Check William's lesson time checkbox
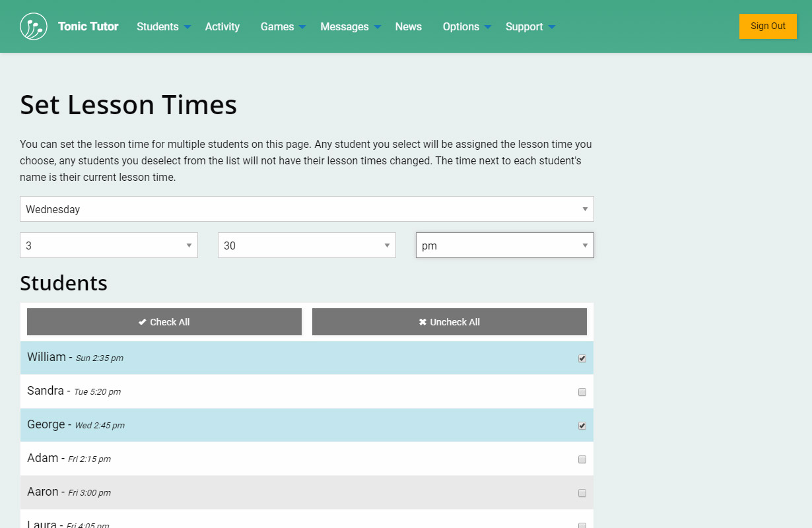This screenshot has height=528, width=812. pos(582,358)
